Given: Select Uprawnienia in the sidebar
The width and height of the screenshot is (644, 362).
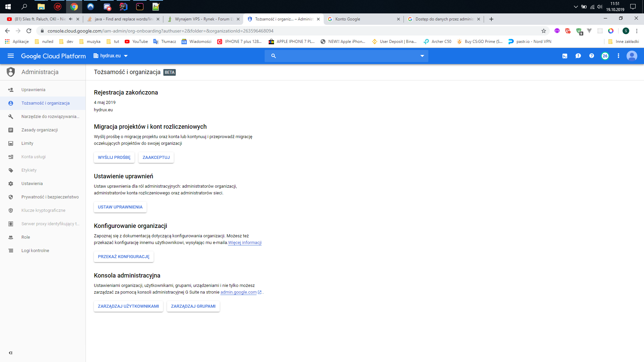Looking at the screenshot, I should pos(33,90).
